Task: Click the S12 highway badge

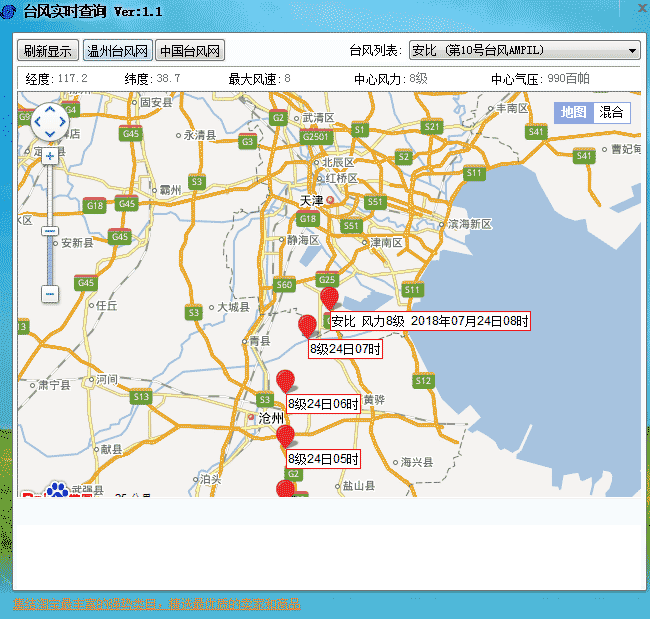Action: (x=423, y=381)
